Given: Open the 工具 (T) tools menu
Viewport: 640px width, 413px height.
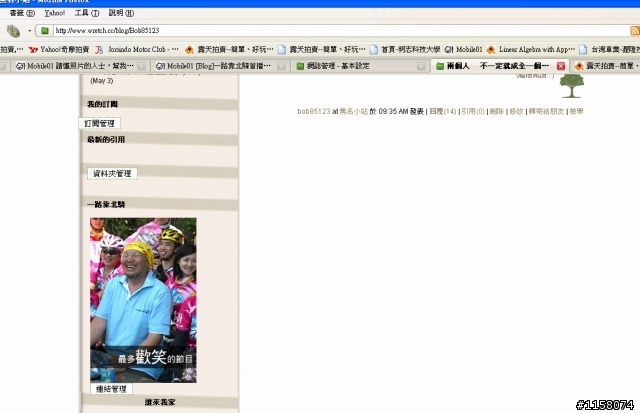Looking at the screenshot, I should (87, 13).
